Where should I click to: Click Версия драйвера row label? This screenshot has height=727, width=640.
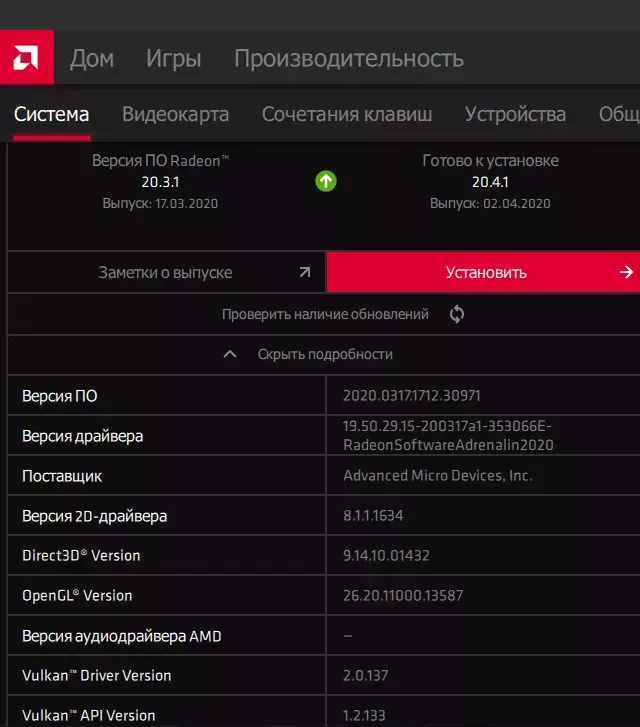pos(83,436)
